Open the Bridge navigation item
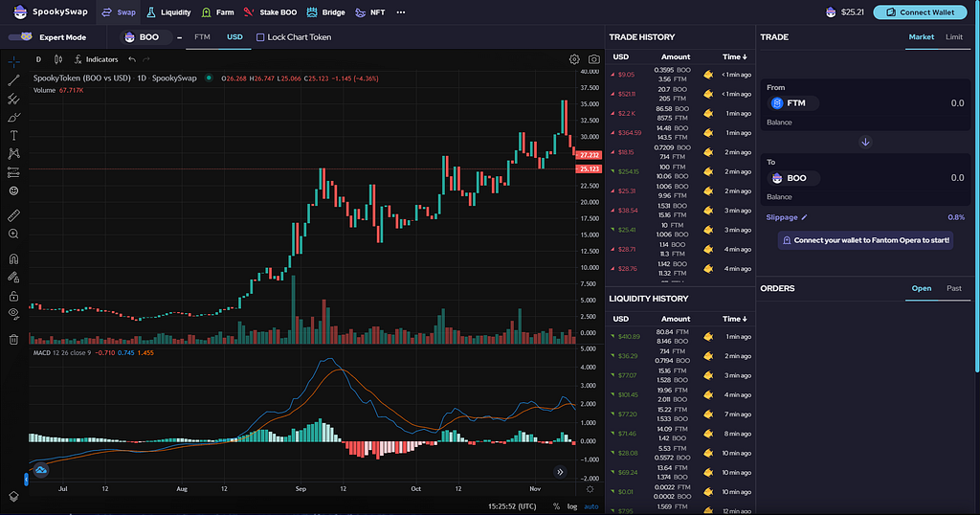Image resolution: width=980 pixels, height=515 pixels. [x=325, y=11]
